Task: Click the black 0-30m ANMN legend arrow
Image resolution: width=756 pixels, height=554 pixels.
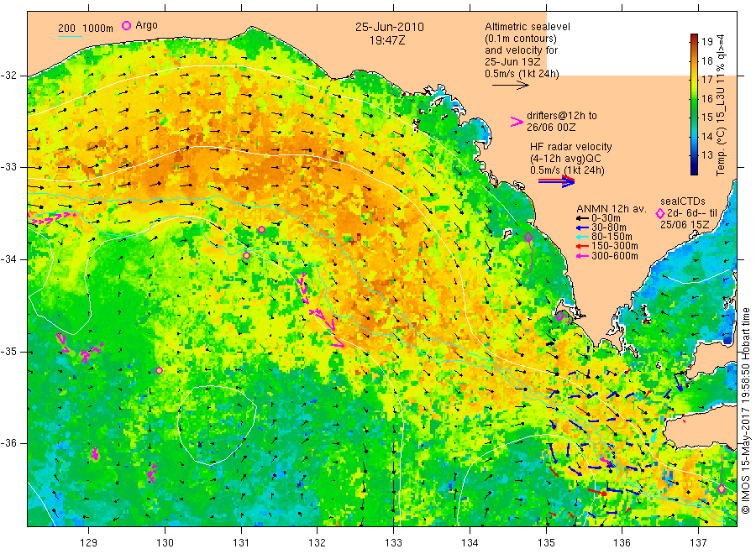Action: click(582, 218)
